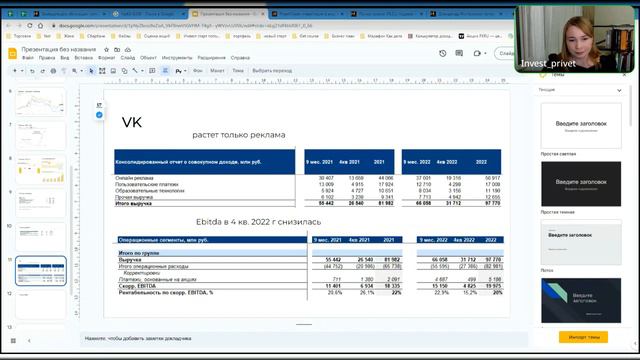640x360 pixels.
Task: Click the text box insert icon
Action: coord(102,71)
